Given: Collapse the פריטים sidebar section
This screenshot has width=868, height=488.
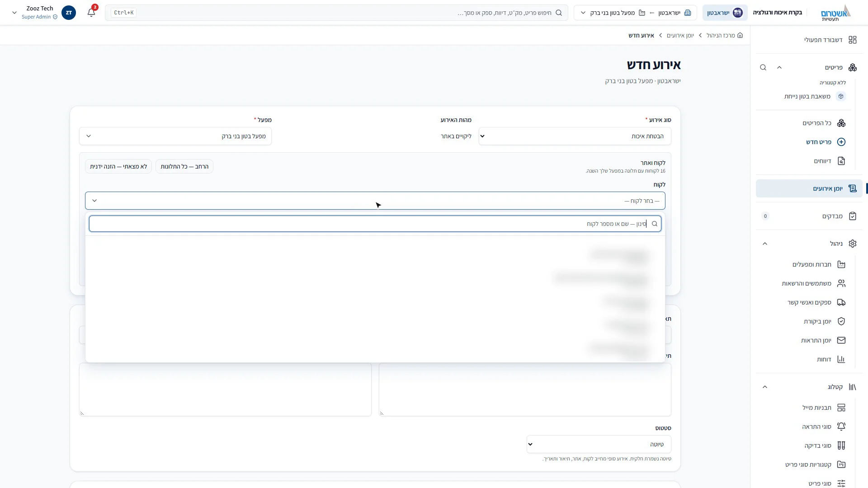Looking at the screenshot, I should click(779, 67).
